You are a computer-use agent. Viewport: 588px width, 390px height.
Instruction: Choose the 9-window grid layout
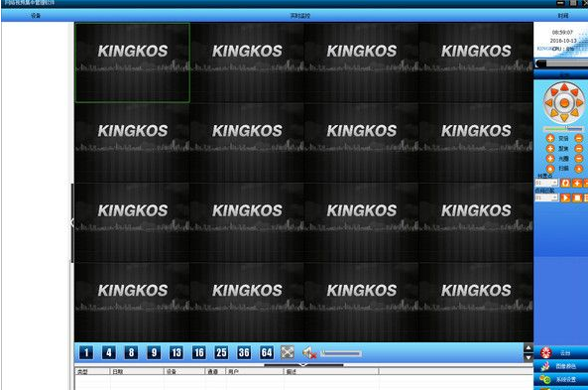[x=154, y=352]
